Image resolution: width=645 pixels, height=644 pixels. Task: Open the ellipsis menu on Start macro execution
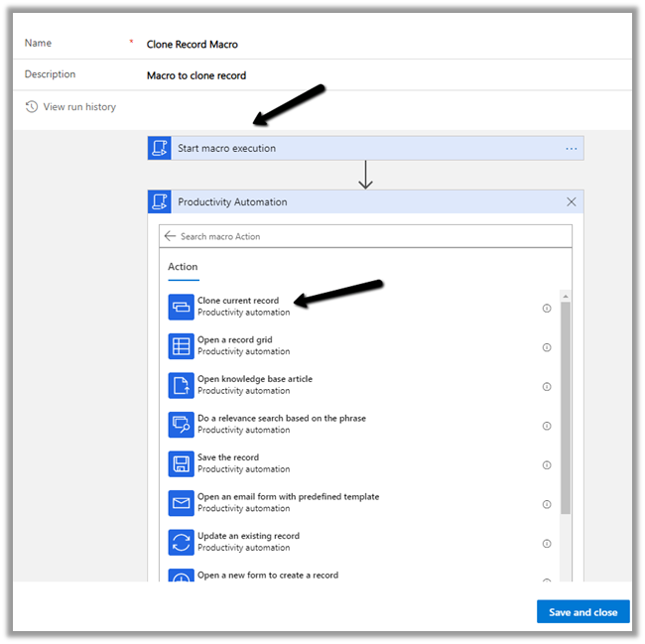tap(571, 149)
